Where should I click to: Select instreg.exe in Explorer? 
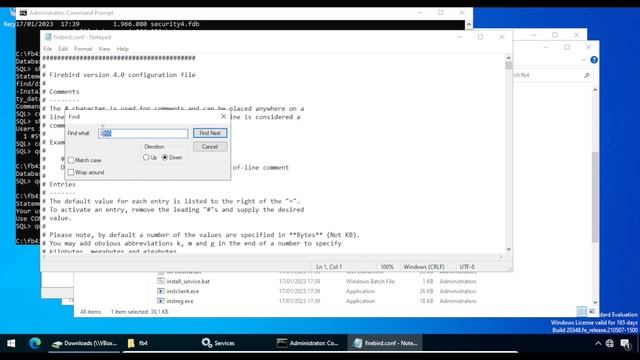(x=180, y=301)
